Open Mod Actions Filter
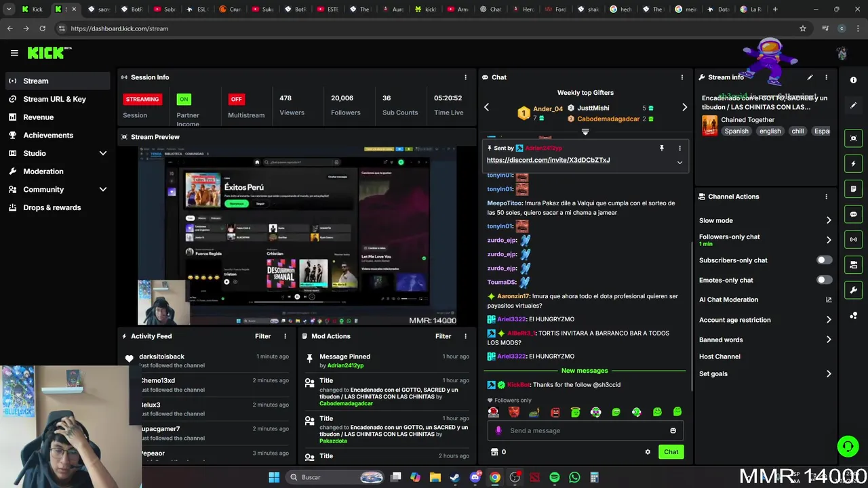This screenshot has height=488, width=868. pyautogui.click(x=443, y=336)
